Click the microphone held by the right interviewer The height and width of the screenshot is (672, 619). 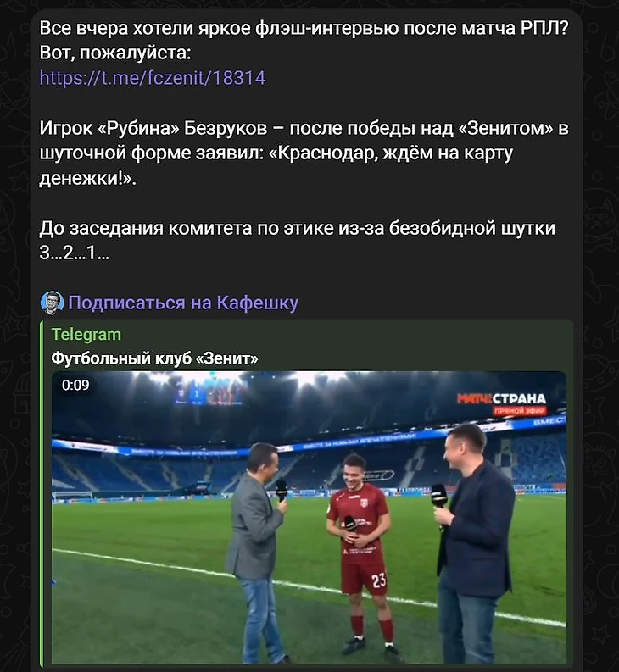coord(438,498)
